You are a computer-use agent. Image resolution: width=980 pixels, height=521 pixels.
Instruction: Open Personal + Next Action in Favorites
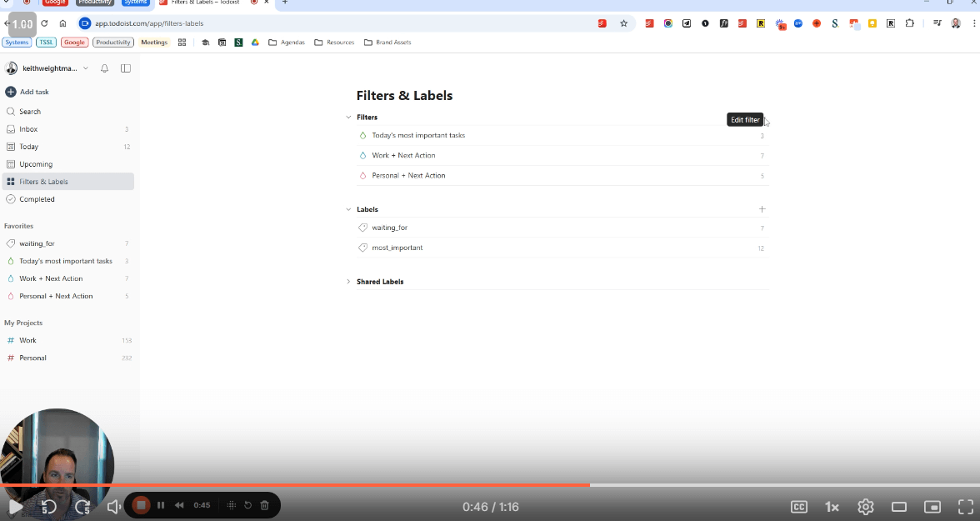coord(67,296)
